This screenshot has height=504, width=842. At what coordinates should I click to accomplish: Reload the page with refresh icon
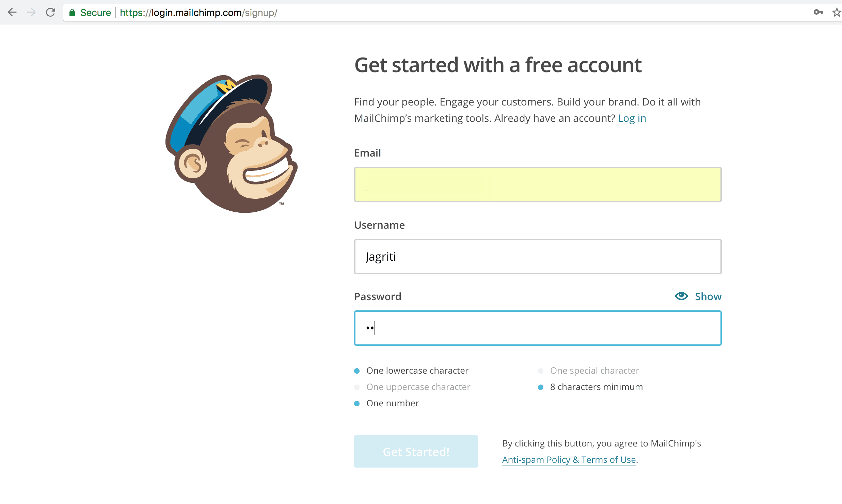click(x=50, y=13)
